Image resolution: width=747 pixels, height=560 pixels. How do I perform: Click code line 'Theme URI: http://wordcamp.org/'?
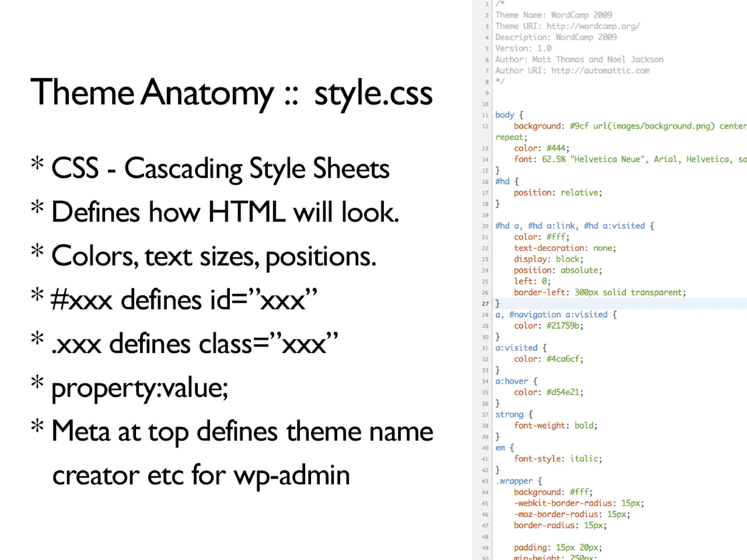(x=567, y=26)
